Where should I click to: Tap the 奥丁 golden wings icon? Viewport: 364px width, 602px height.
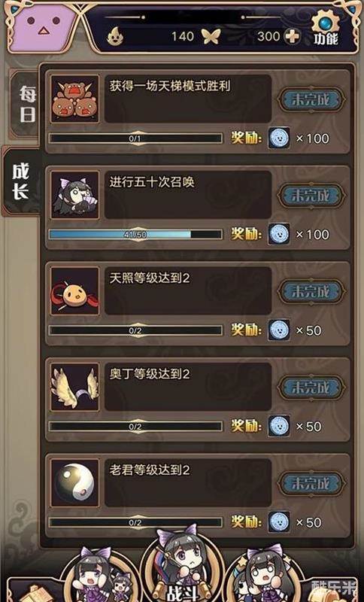click(74, 387)
